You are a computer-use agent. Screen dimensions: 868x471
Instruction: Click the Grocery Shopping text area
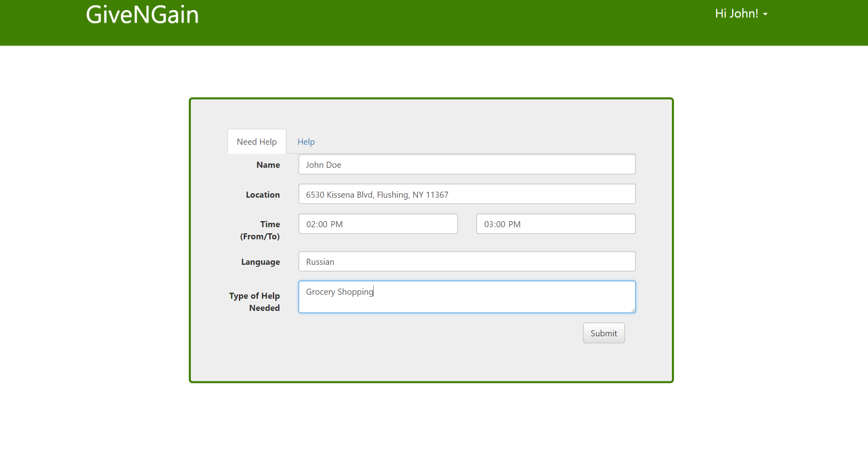[467, 297]
